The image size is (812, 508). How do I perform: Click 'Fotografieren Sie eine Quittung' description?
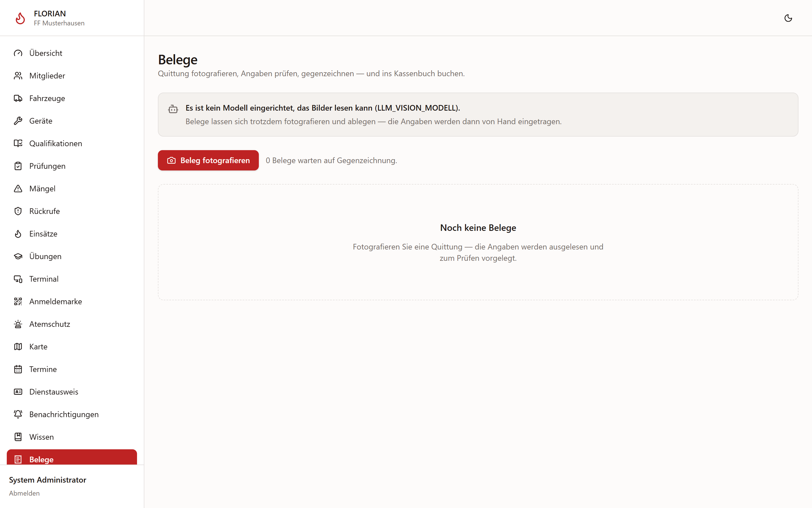478,252
